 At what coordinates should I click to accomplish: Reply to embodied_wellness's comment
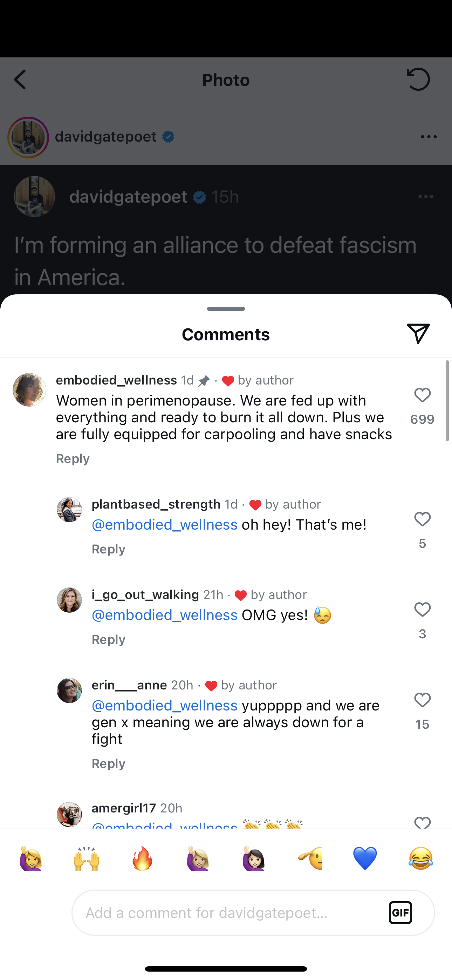coord(73,459)
